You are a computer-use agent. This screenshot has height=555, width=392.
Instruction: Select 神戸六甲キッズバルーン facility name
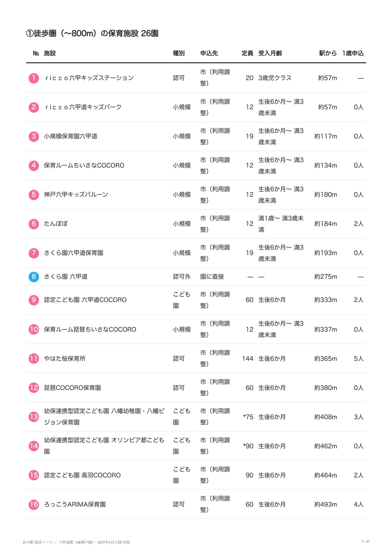tap(76, 195)
